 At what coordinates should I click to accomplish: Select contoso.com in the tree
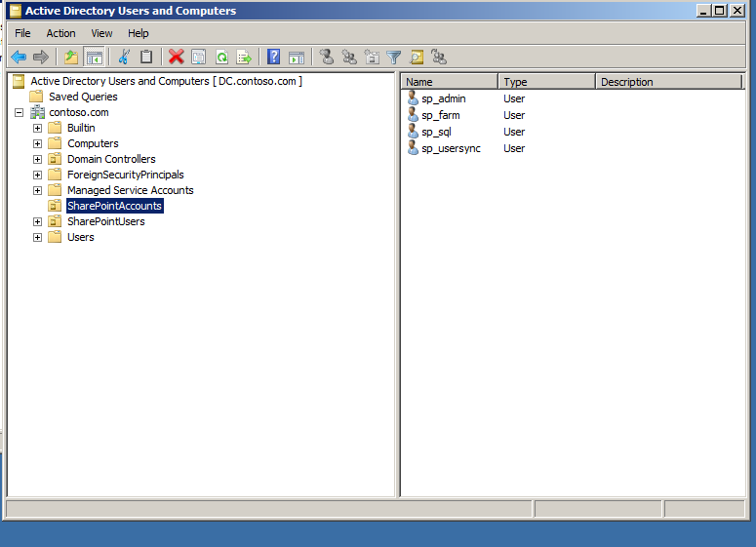[x=79, y=112]
